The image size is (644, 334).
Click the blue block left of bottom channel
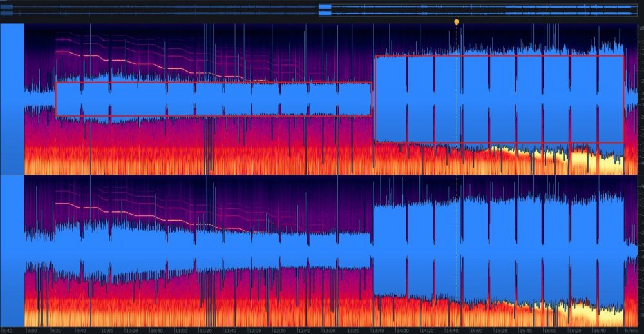pos(12,250)
